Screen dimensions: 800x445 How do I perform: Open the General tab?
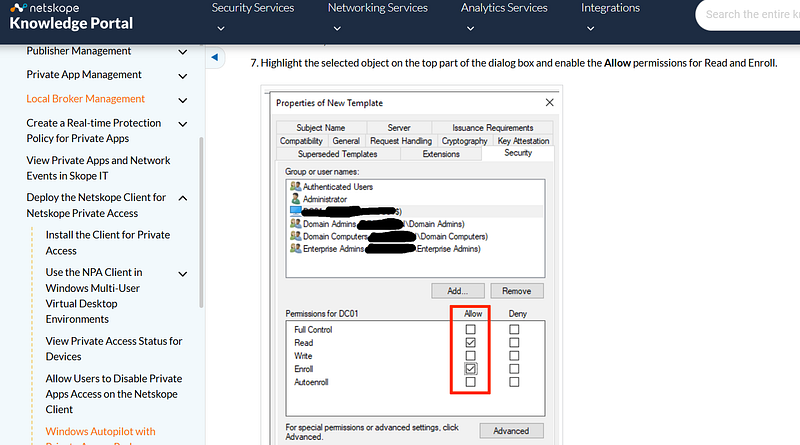tap(346, 141)
